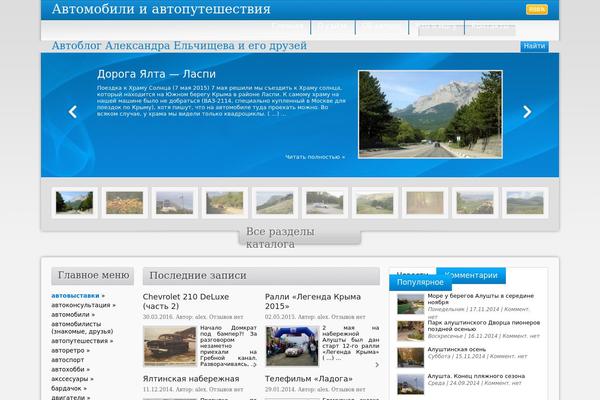Open автохобби » menu category
The height and width of the screenshot is (400, 600).
point(70,369)
